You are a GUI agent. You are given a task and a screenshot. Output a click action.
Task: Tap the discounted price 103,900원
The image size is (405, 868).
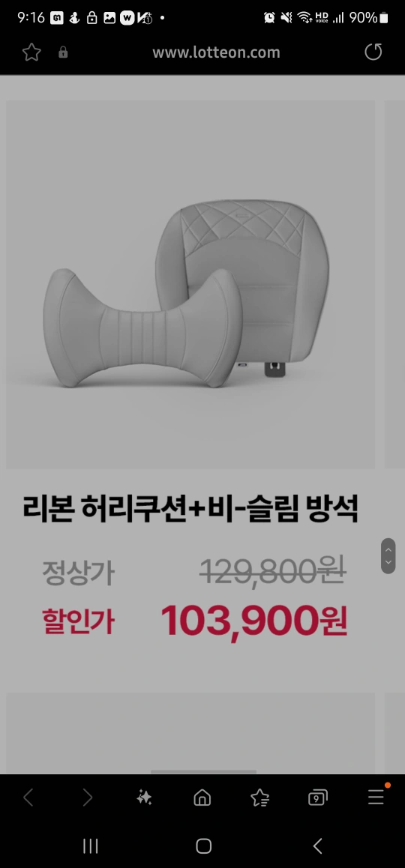[x=253, y=621]
